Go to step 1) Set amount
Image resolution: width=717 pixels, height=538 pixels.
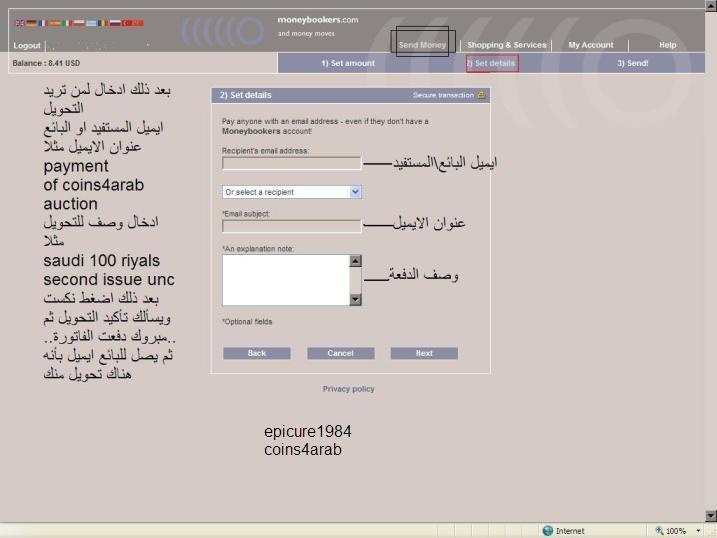(348, 63)
